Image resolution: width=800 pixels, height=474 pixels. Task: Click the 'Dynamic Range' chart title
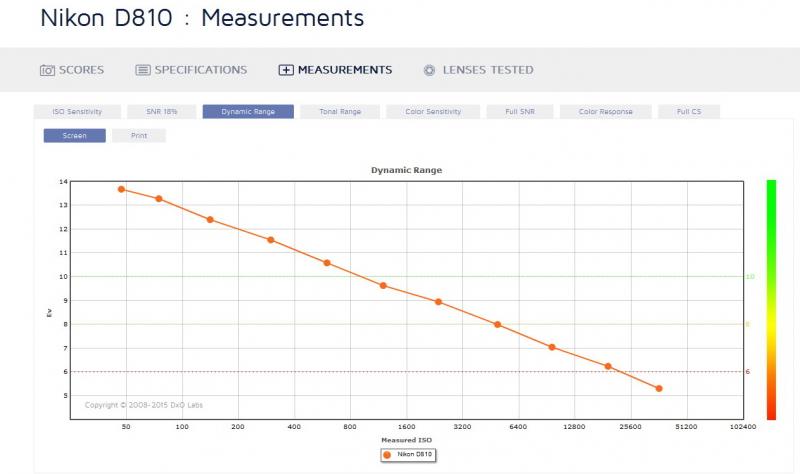406,170
